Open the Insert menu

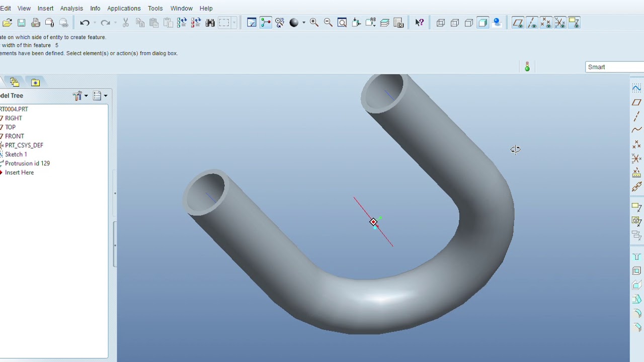point(45,8)
